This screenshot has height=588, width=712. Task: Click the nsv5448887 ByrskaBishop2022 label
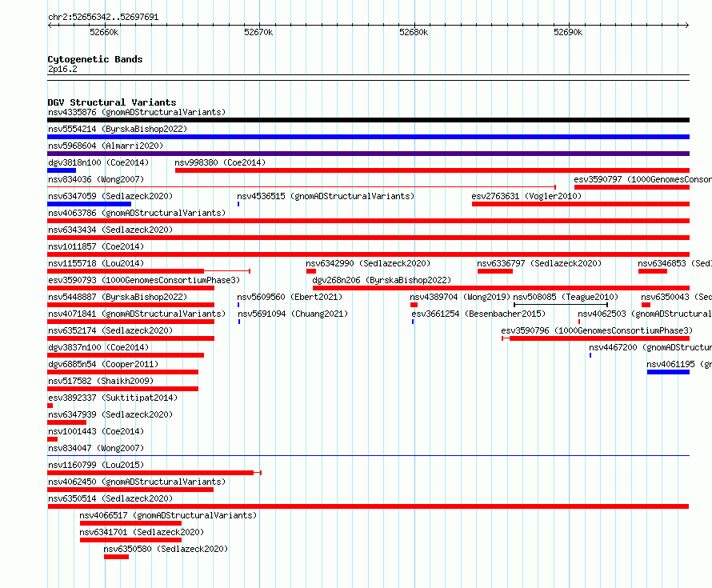118,297
